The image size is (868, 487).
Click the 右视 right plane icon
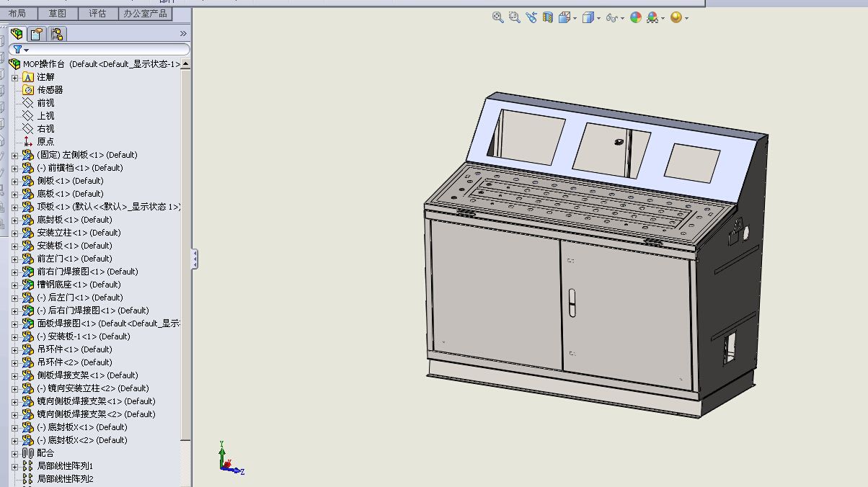(28, 129)
